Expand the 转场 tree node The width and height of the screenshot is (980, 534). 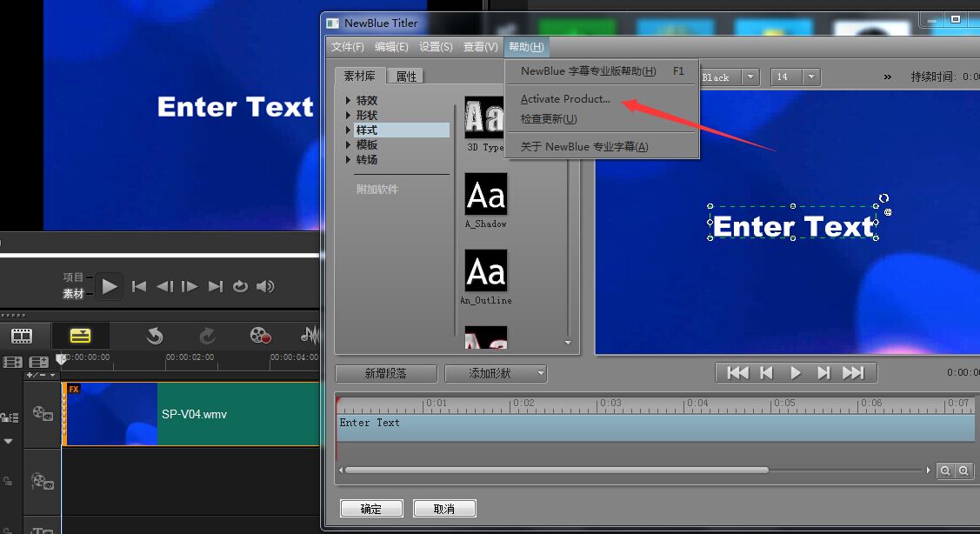coord(348,160)
